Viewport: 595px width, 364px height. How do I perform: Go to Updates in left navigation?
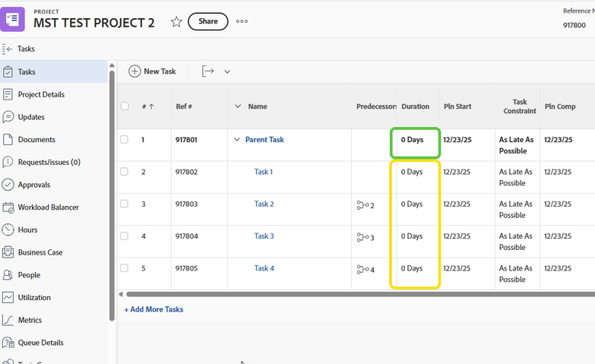(x=31, y=117)
